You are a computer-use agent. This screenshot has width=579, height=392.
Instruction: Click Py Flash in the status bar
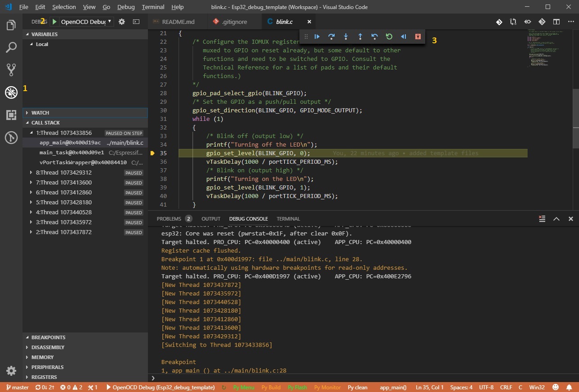click(x=297, y=387)
